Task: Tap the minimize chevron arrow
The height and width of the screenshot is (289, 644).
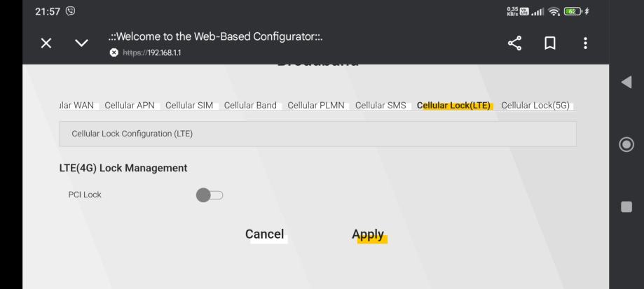Action: [81, 43]
